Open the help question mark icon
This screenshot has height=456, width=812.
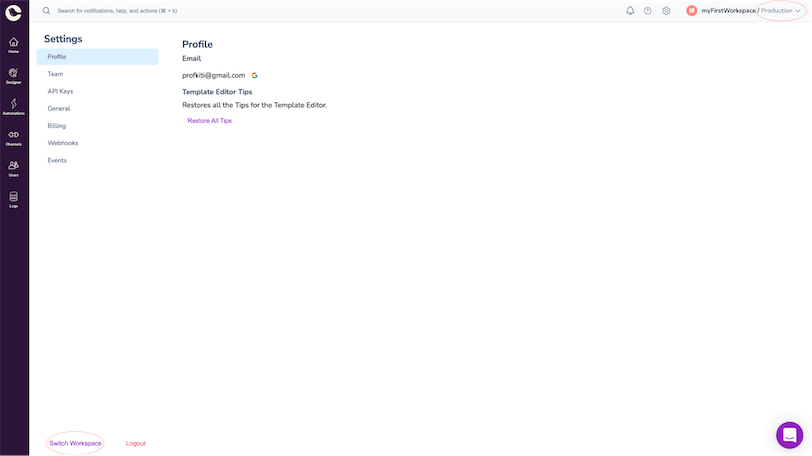pyautogui.click(x=647, y=10)
